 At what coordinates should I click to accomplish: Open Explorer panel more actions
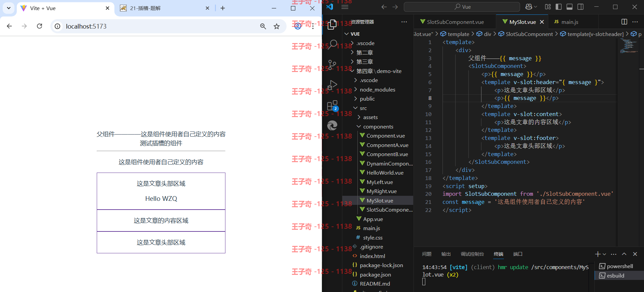tap(404, 22)
